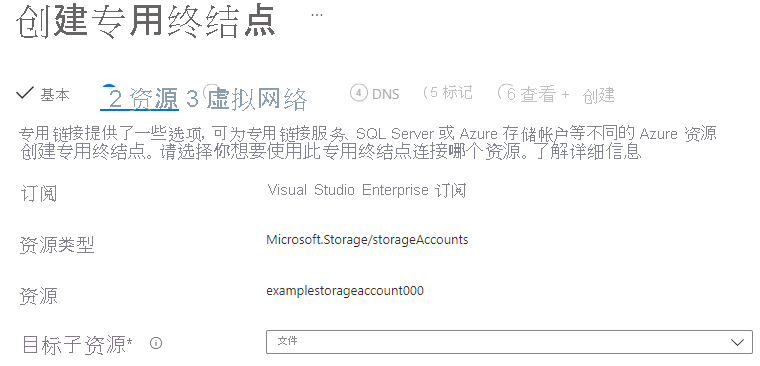Viewport: 760px width, 366px height.
Task: Open the 文件 target sub-resource combo box
Action: point(509,342)
